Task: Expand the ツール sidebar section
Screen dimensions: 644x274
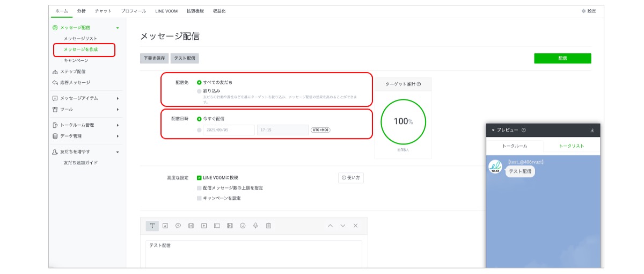Action: click(x=118, y=109)
